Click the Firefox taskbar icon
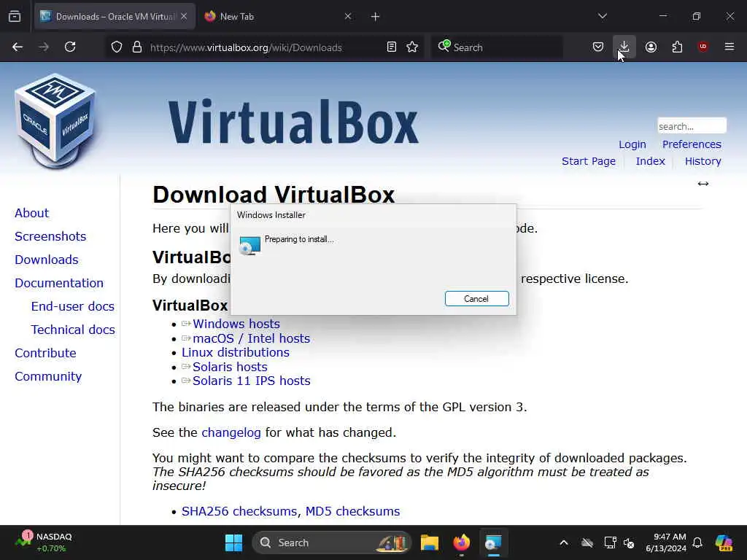Viewport: 747px width, 560px height. 461,542
